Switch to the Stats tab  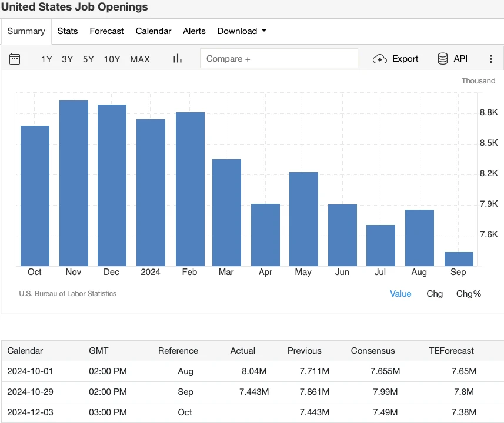[x=68, y=31]
